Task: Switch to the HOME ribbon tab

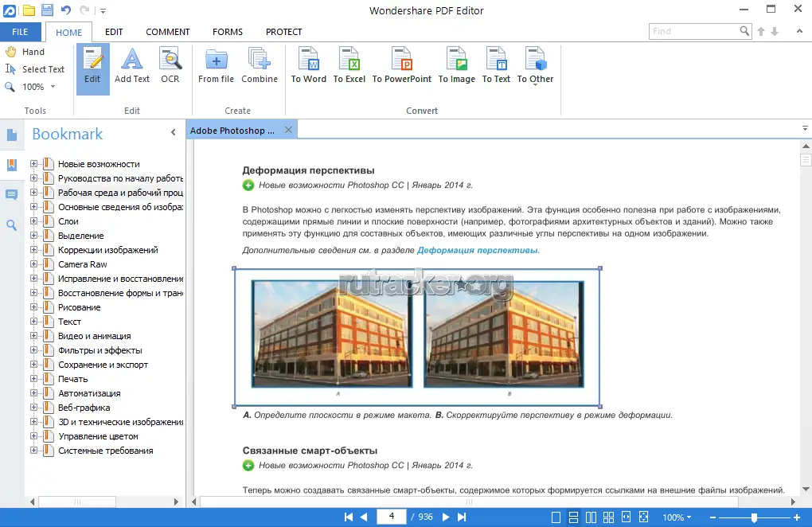Action: point(69,32)
